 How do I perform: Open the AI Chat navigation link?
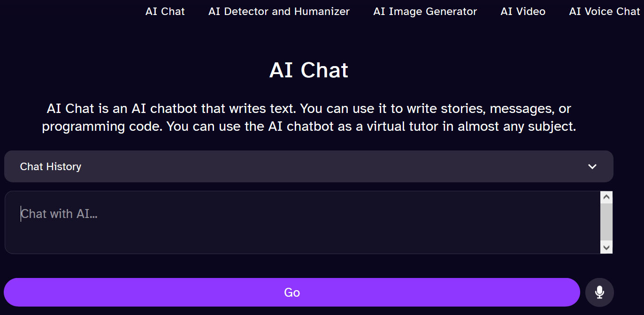click(x=165, y=11)
